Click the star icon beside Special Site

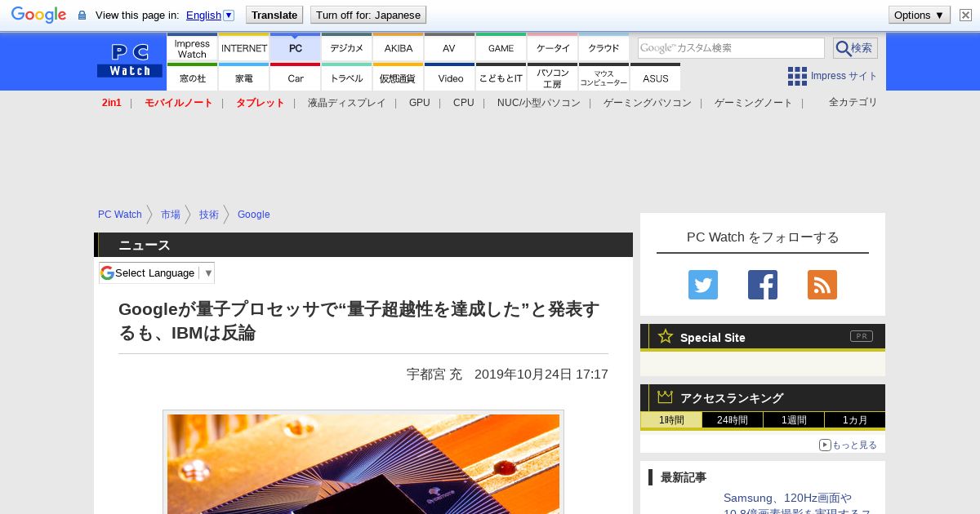666,336
